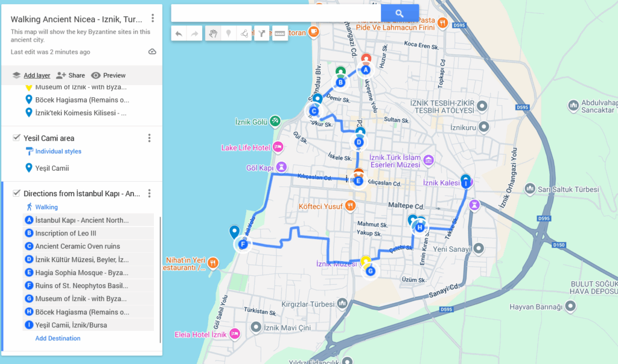Viewport: 618px width, 364px height.
Task: Click the İznikuru pin
Action: coord(483,127)
